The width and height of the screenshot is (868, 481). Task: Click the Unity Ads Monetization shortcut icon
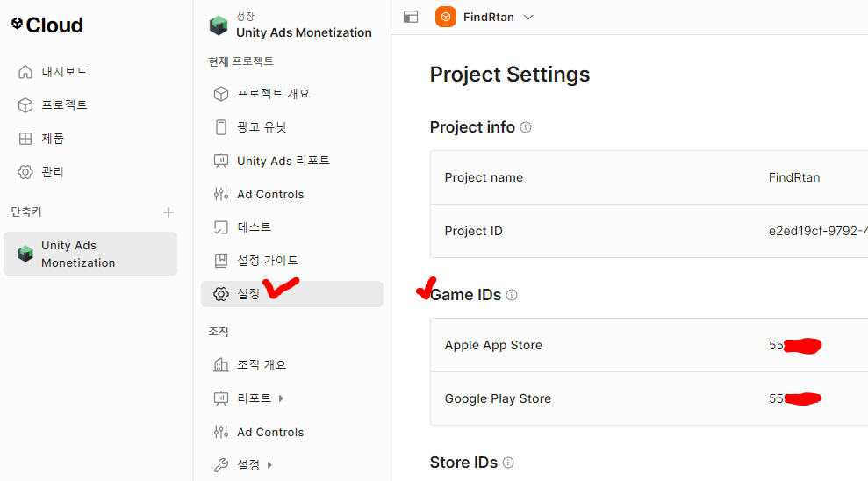25,254
